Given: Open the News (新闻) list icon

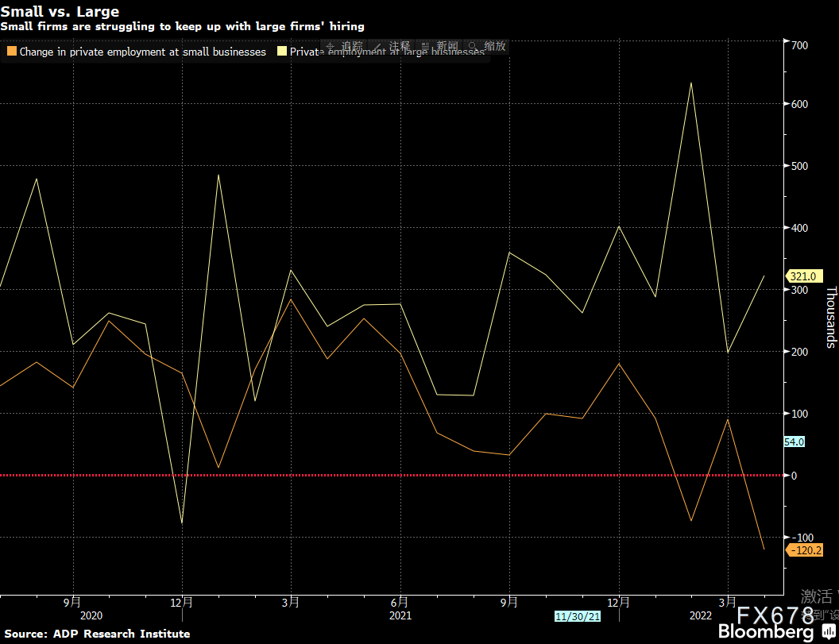Looking at the screenshot, I should click(x=425, y=47).
